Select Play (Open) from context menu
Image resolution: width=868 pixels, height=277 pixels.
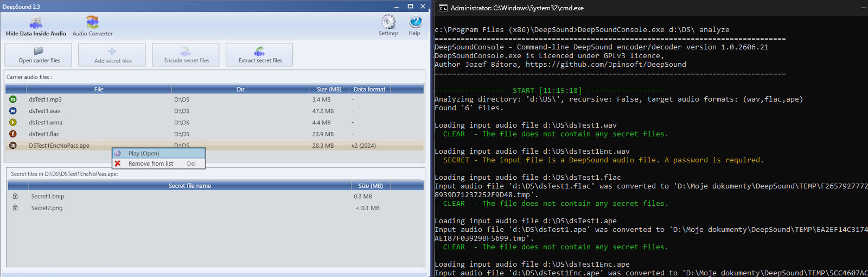point(159,154)
